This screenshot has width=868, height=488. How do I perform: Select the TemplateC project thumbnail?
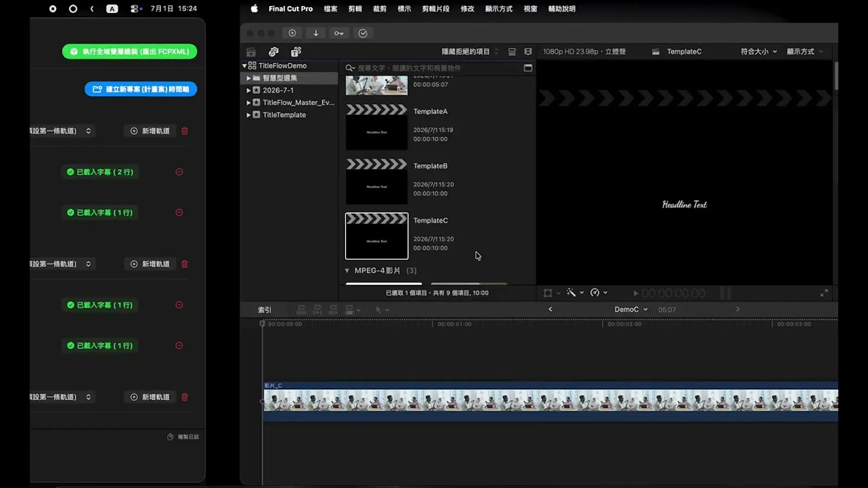pyautogui.click(x=376, y=236)
